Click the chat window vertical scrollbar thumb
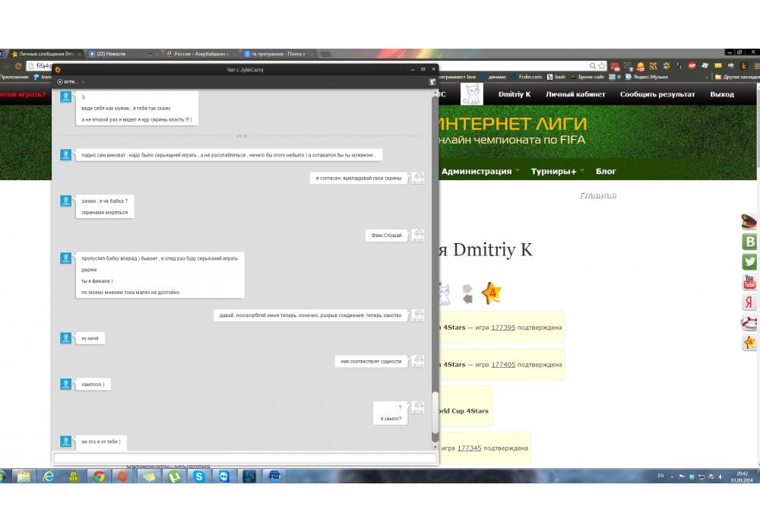 [x=435, y=413]
